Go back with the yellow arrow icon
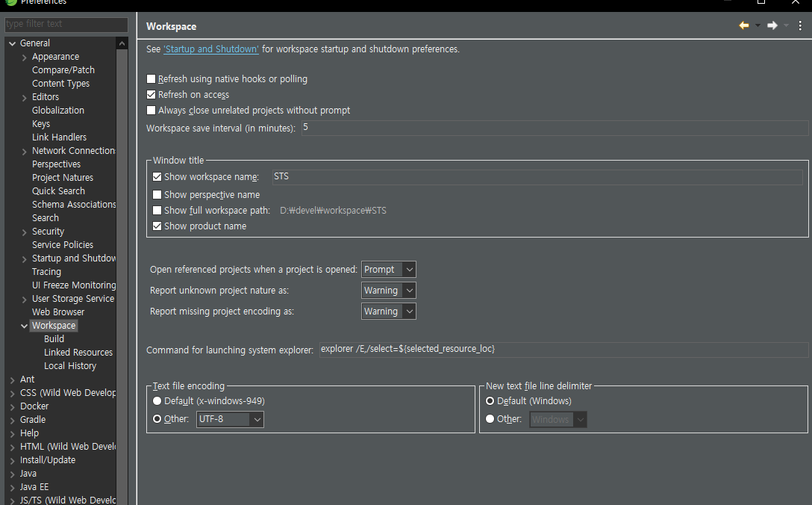812x505 pixels. [x=743, y=25]
